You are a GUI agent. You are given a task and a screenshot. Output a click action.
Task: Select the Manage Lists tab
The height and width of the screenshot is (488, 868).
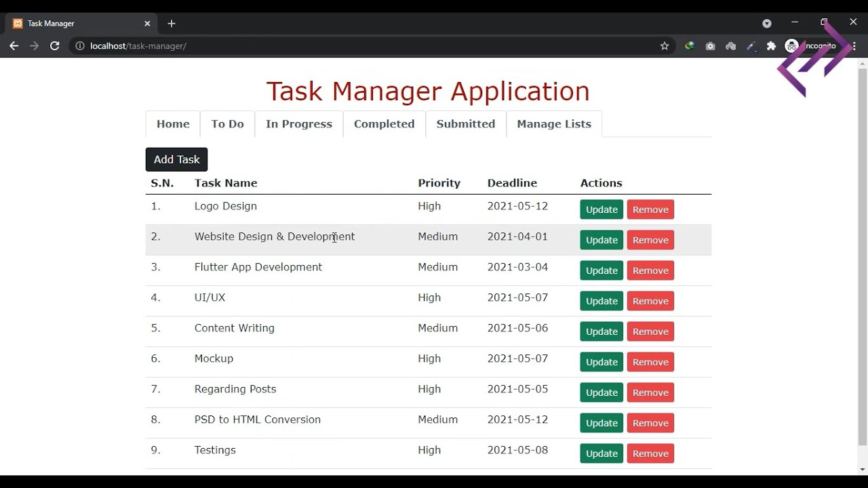[x=554, y=124]
